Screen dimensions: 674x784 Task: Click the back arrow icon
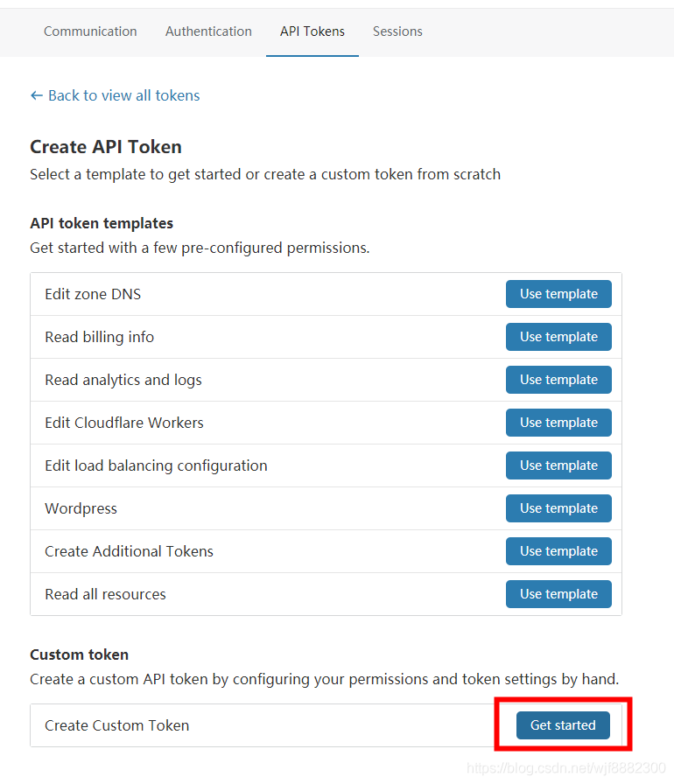tap(36, 95)
